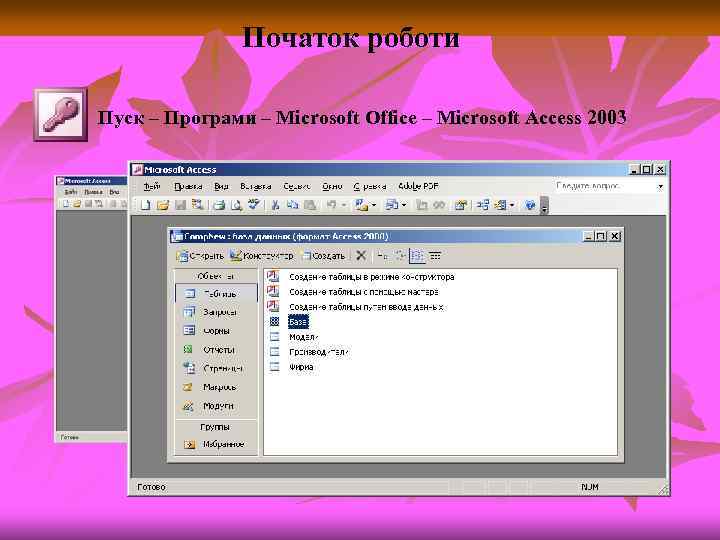This screenshot has height=540, width=720.
Task: Click the database window title bar icon
Action: [x=176, y=236]
